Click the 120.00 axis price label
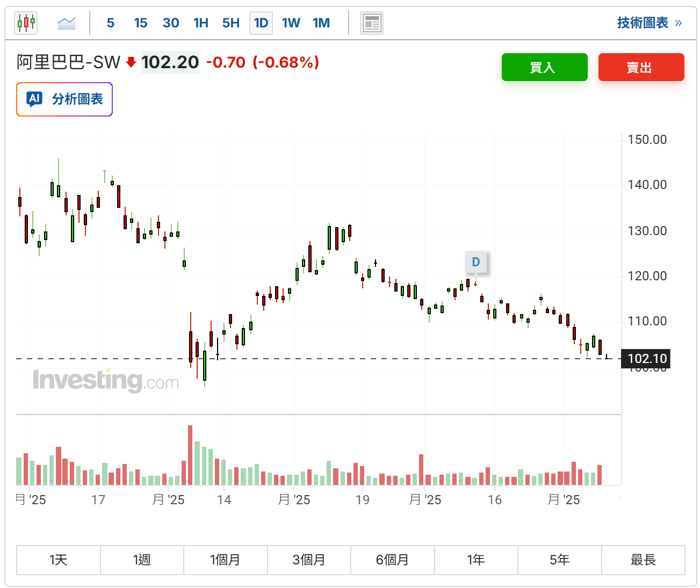Viewport: 700px width, 588px height. pyautogui.click(x=647, y=276)
